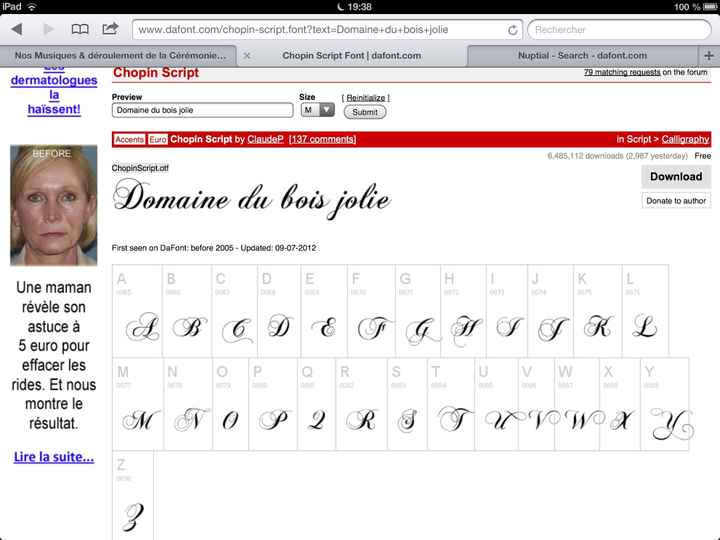
Task: Switch to Chopin Script Font tab
Action: click(x=351, y=56)
